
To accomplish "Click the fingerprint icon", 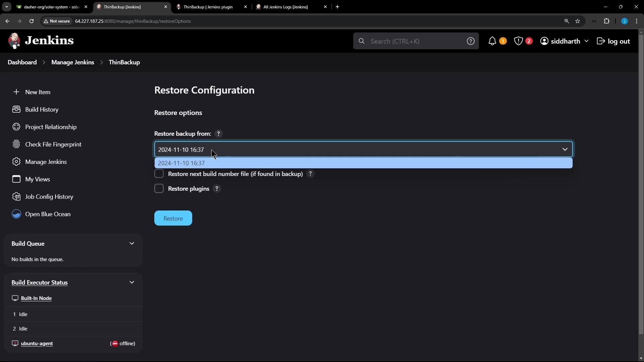I will point(16,144).
